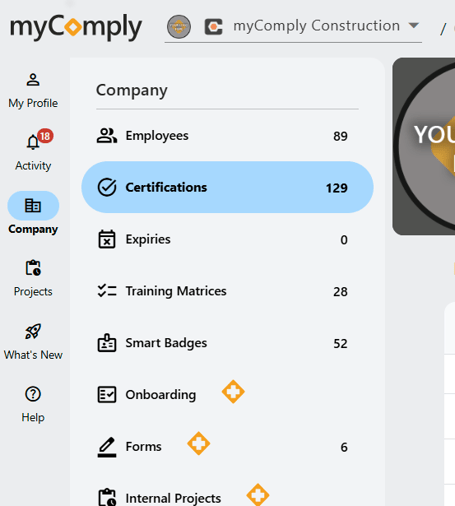
Task: Click the Company building icon
Action: [33, 206]
